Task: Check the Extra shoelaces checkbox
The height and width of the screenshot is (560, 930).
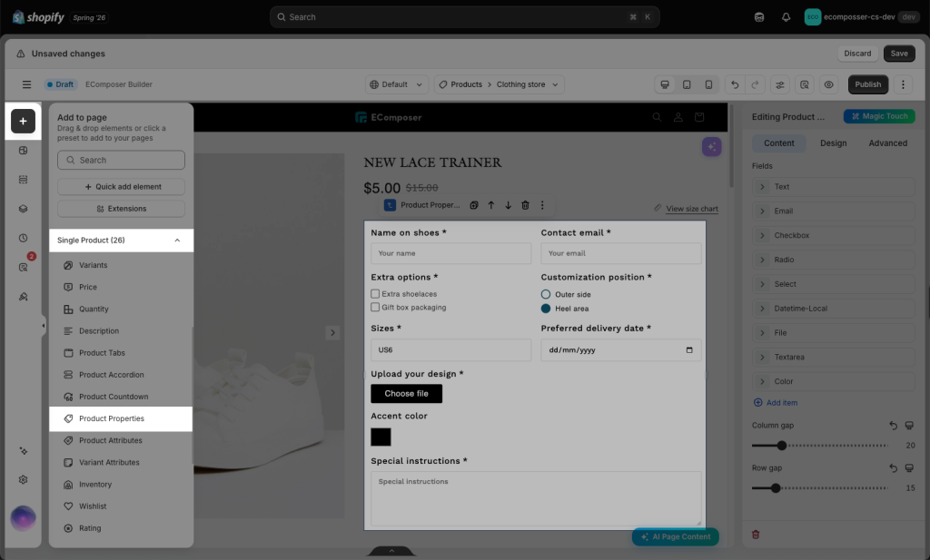Action: 375,293
